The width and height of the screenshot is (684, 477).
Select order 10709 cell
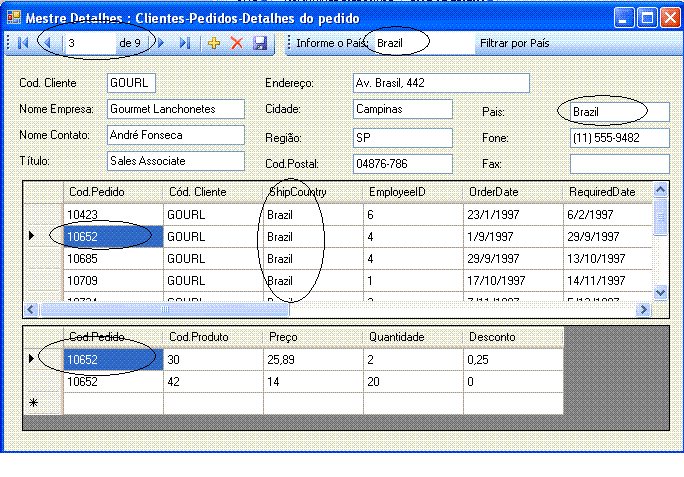coord(113,281)
